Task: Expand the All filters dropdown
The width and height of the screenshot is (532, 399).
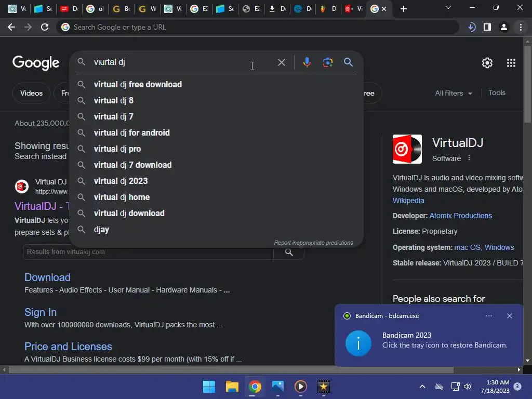Action: (453, 94)
